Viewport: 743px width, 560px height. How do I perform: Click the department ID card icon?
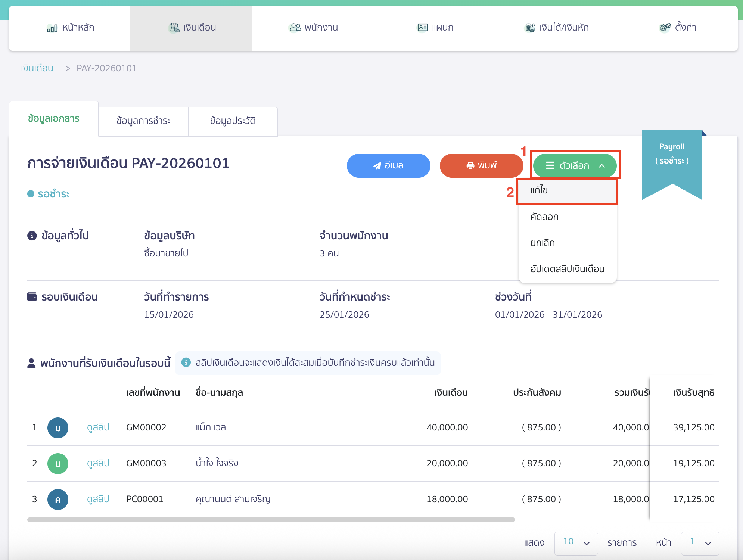tap(422, 28)
